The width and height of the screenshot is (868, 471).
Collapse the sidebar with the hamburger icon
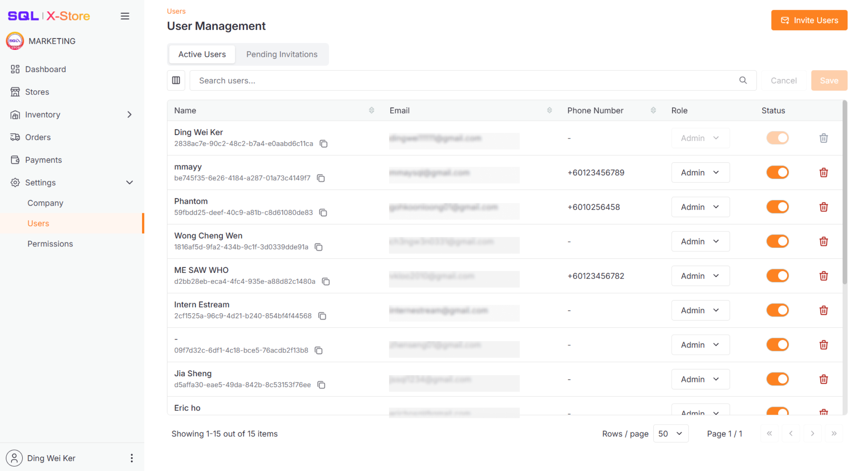125,16
